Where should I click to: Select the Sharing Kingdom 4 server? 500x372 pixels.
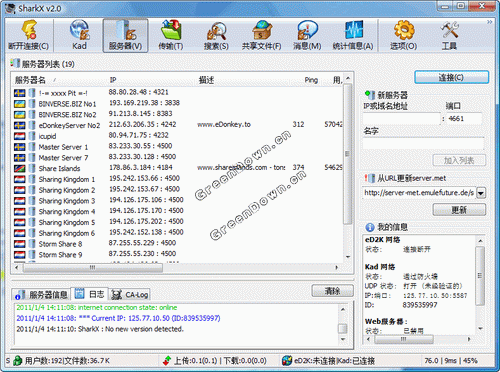coord(178,211)
